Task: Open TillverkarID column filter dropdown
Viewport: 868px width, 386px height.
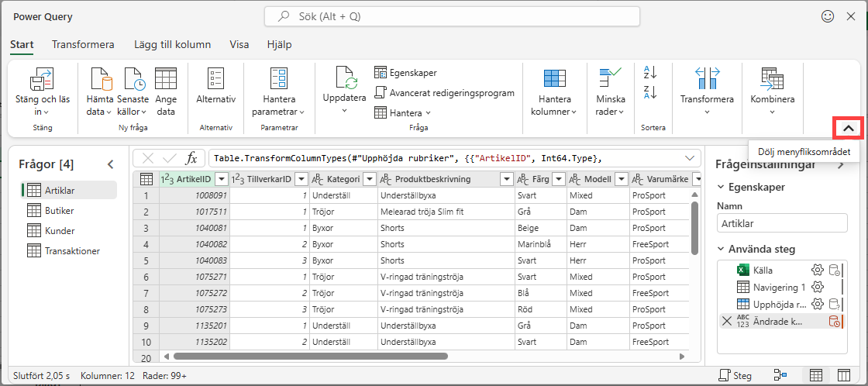Action: click(x=301, y=179)
